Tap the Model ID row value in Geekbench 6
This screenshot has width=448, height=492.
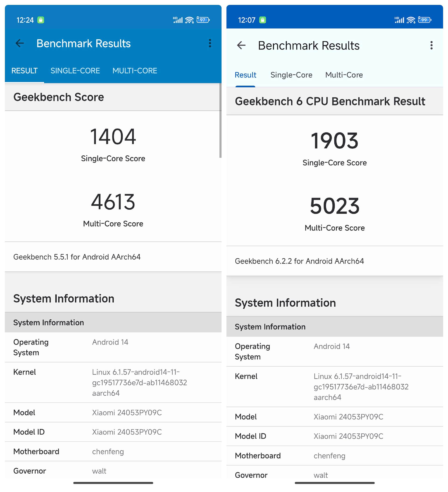[x=348, y=436]
